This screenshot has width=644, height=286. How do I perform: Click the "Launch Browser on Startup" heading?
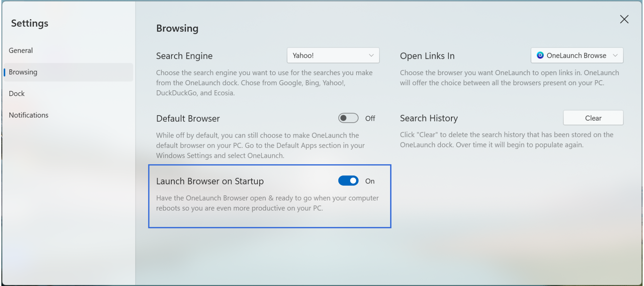point(210,181)
